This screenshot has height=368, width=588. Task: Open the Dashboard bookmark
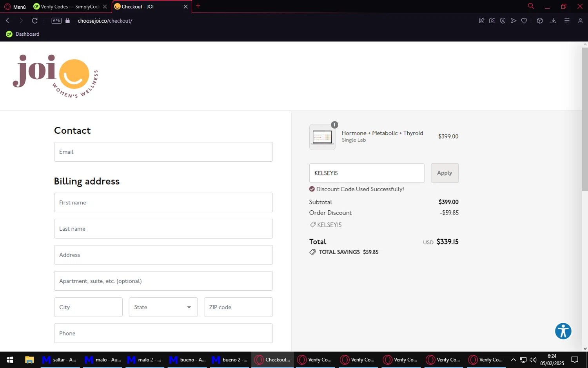[23, 34]
